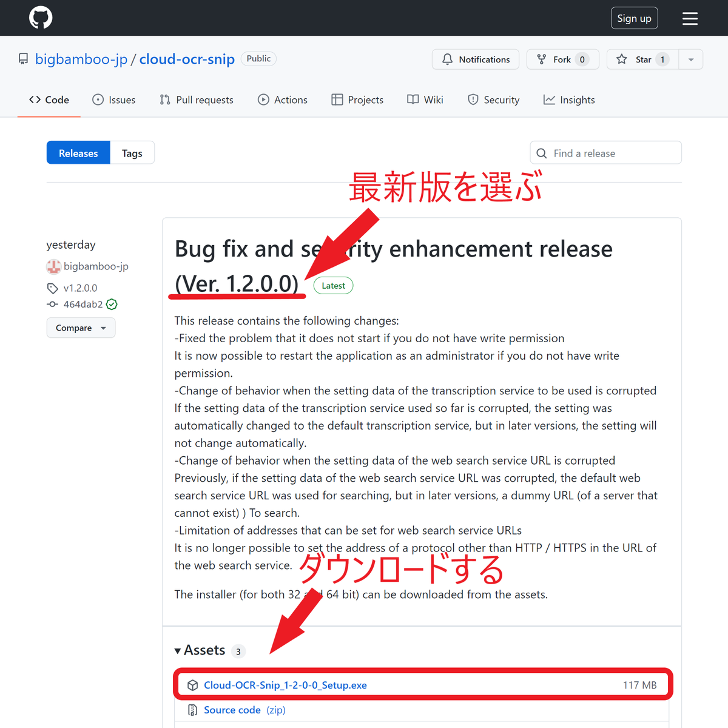Open the bigbamboo-jp owner profile link
The width and height of the screenshot is (728, 728).
point(81,59)
